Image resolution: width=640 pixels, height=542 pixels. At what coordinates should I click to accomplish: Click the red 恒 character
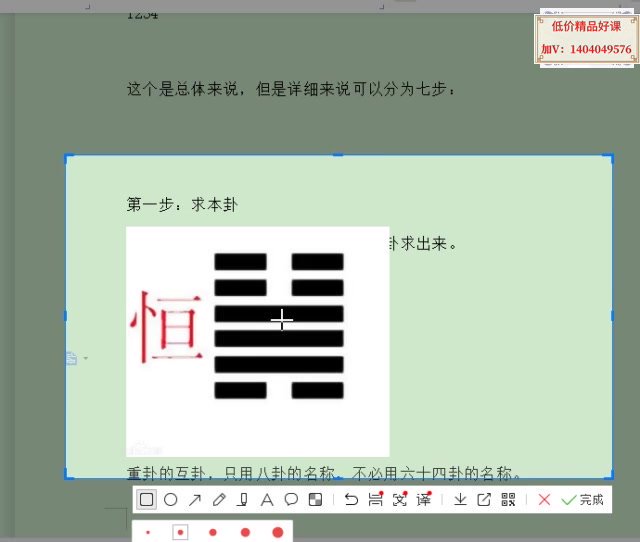point(166,327)
